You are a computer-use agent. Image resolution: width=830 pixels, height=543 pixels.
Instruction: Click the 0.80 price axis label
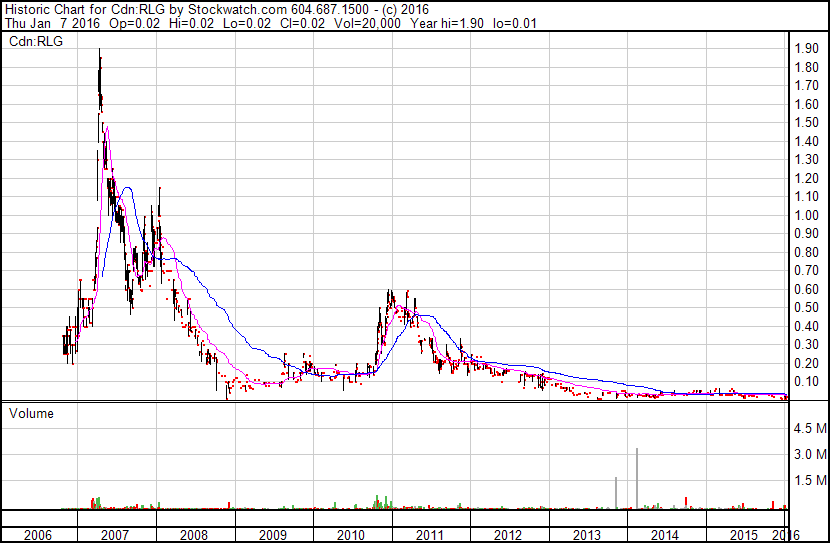pos(807,252)
